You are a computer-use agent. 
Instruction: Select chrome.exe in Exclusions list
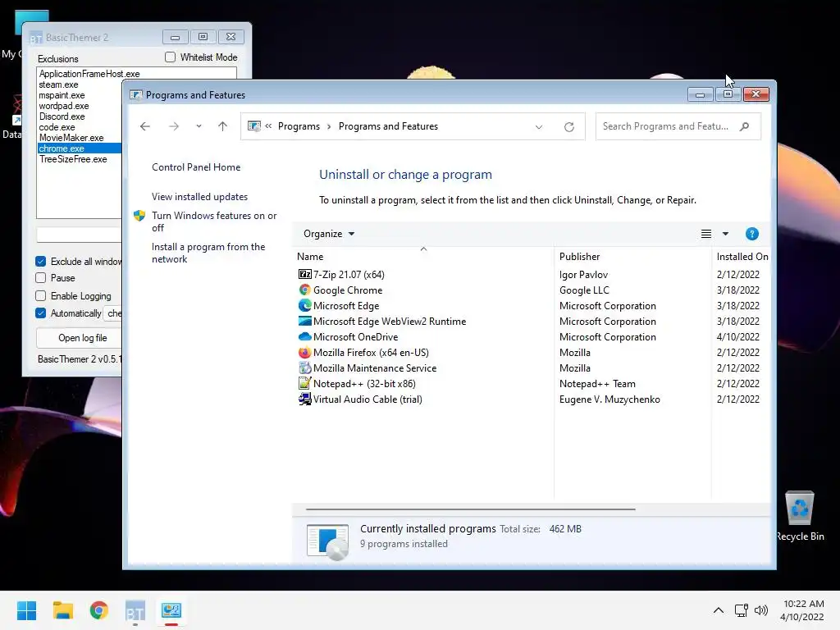pos(80,148)
